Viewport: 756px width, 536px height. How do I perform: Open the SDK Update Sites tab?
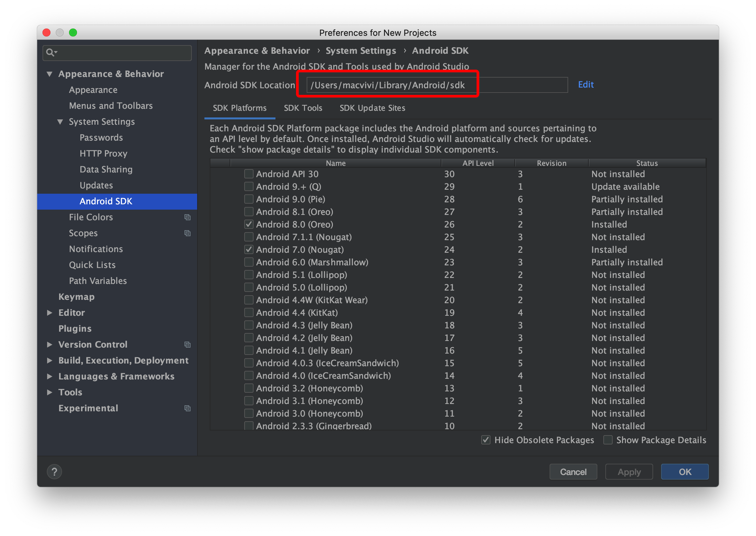click(372, 108)
